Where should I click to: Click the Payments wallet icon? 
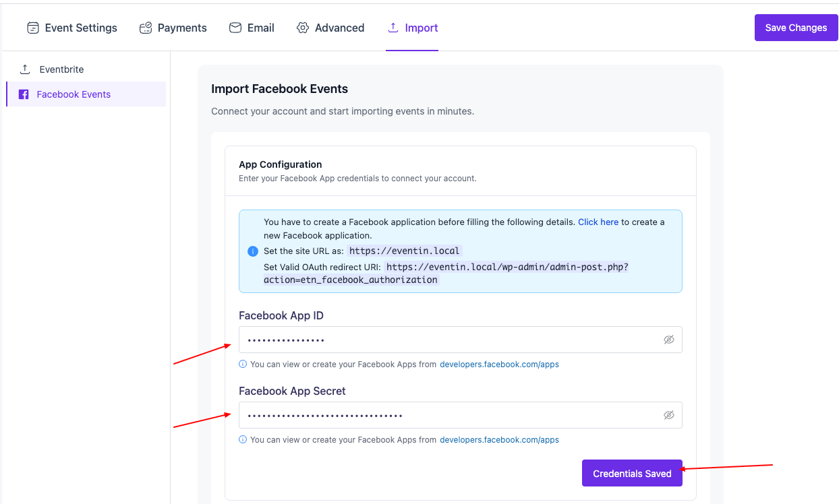(146, 28)
